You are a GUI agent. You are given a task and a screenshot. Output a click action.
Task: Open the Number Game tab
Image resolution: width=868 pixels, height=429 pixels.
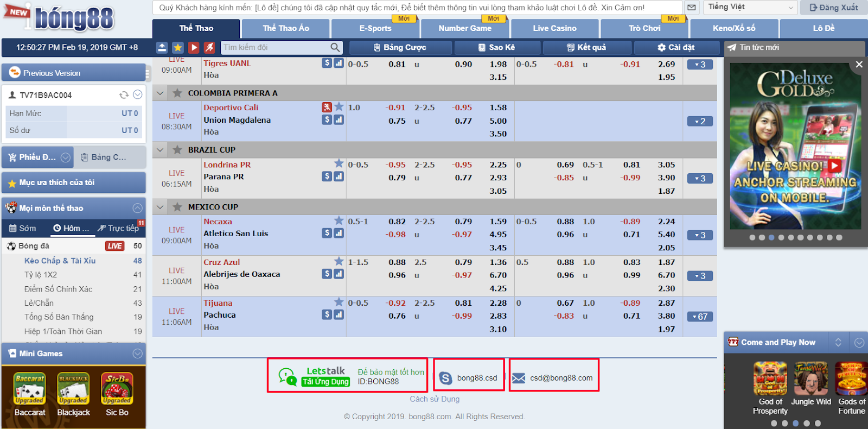[x=465, y=28]
